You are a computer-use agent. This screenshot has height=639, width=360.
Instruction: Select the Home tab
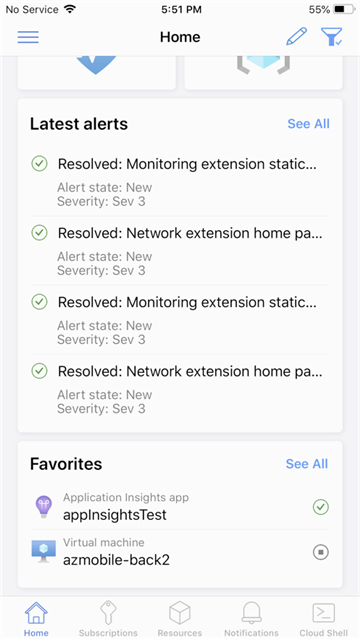pos(36,619)
